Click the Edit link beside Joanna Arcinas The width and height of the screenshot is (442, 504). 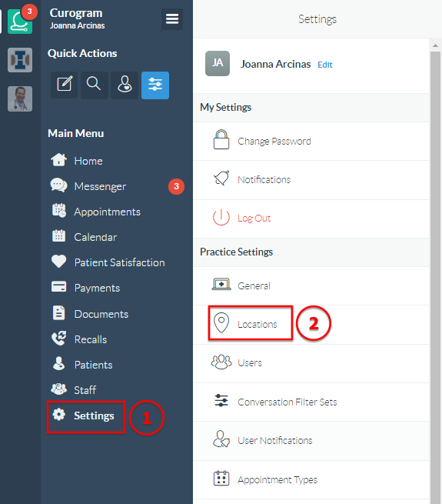(324, 65)
